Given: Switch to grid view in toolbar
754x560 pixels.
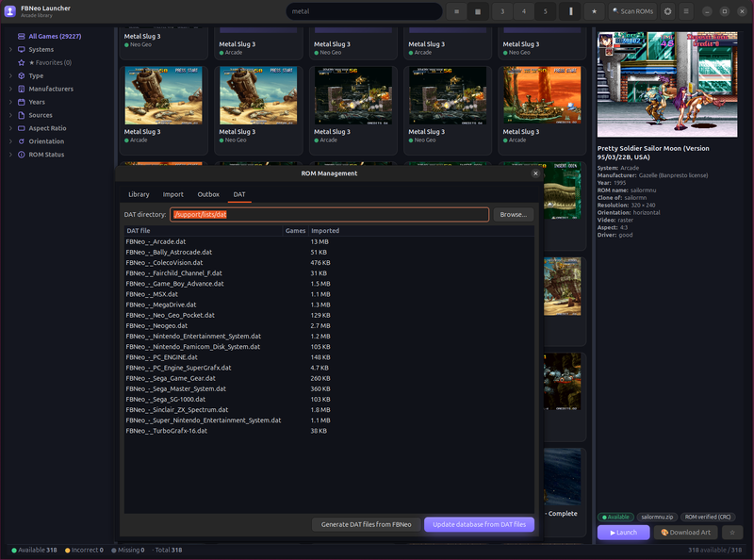Looking at the screenshot, I should (478, 11).
